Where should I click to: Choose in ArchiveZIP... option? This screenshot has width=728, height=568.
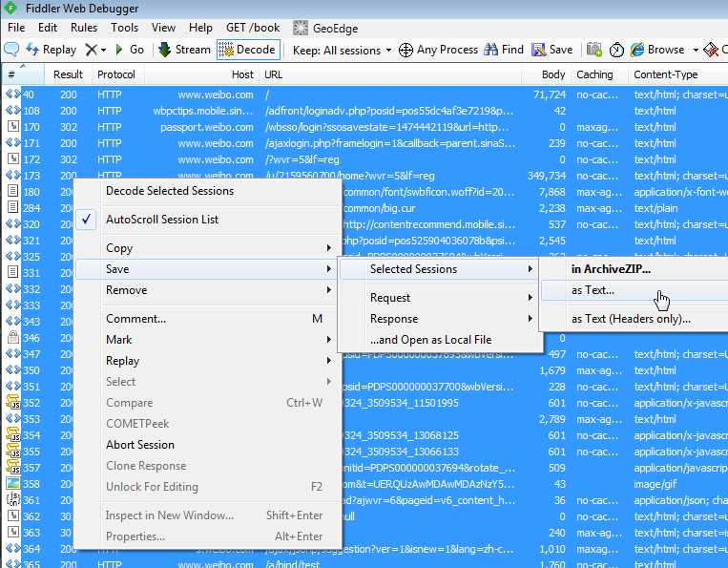pyautogui.click(x=634, y=269)
